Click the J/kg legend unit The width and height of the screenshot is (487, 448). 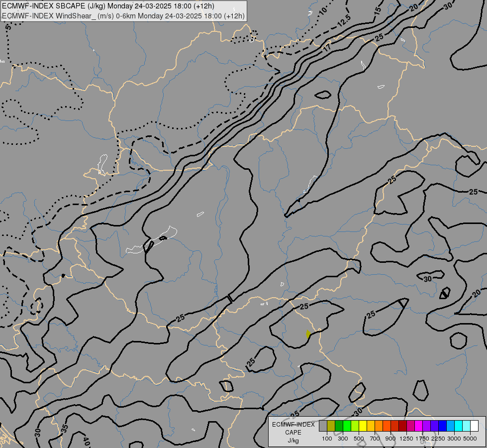tap(293, 441)
